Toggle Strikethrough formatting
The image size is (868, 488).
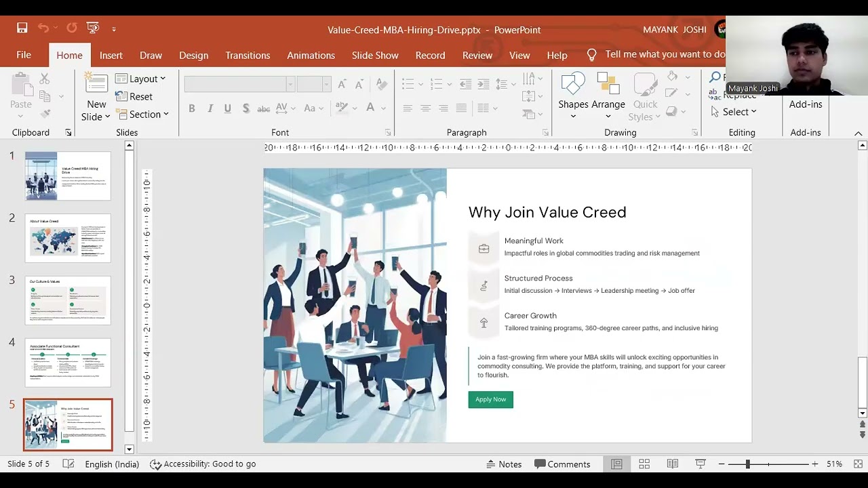(263, 108)
